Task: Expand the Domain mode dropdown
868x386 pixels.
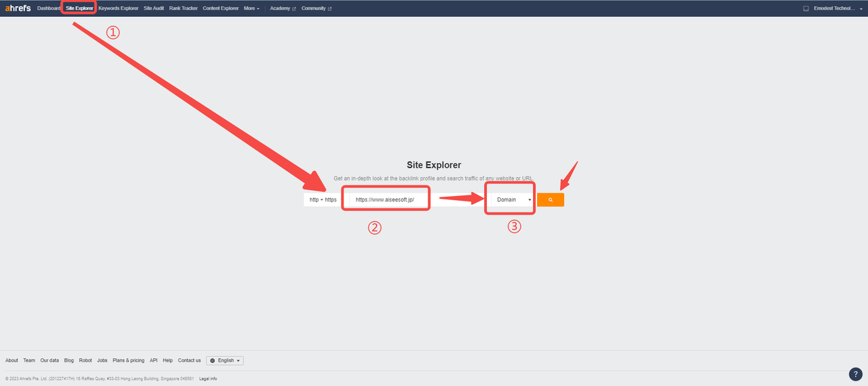Action: click(x=513, y=199)
